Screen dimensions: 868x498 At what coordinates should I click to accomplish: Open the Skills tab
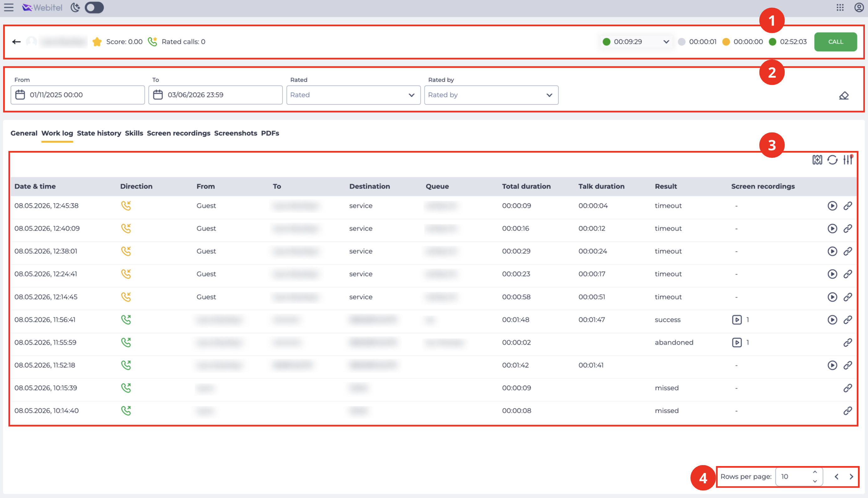coord(134,133)
